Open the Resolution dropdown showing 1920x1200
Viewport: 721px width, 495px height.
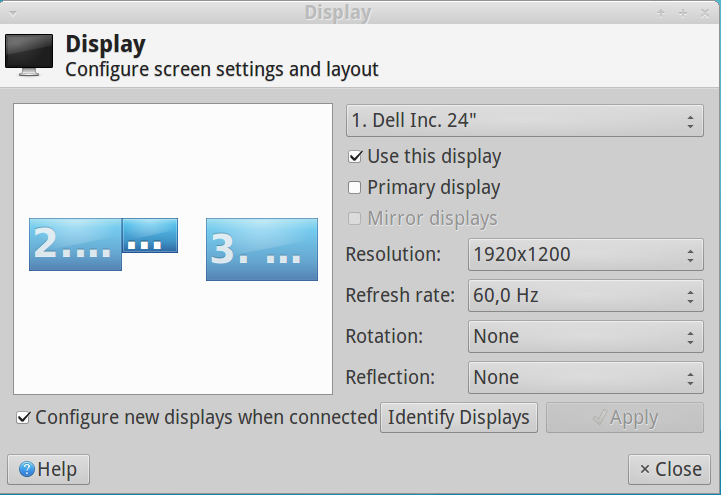tap(585, 254)
